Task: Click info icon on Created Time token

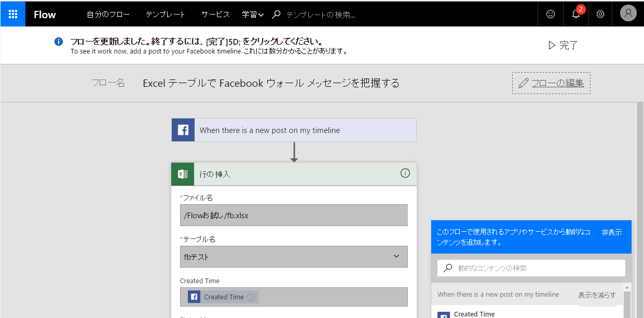Action: point(251,297)
